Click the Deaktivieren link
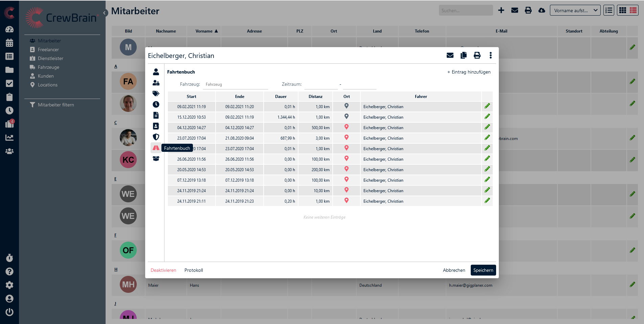The image size is (644, 324). coord(163,270)
